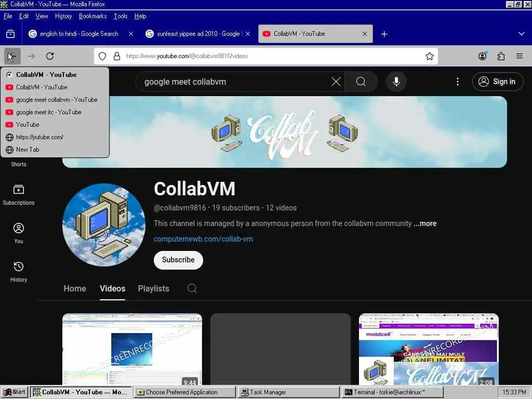The height and width of the screenshot is (399, 532).
Task: Close the english to hindi tab
Action: tap(131, 34)
